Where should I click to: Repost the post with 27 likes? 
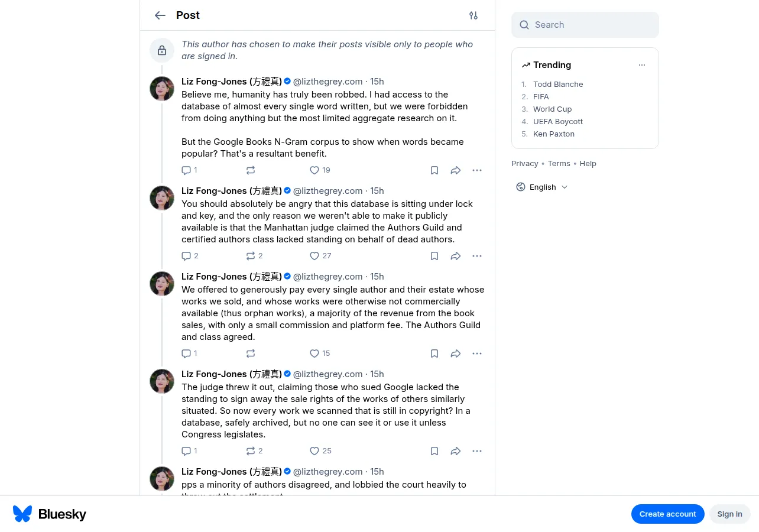254,256
